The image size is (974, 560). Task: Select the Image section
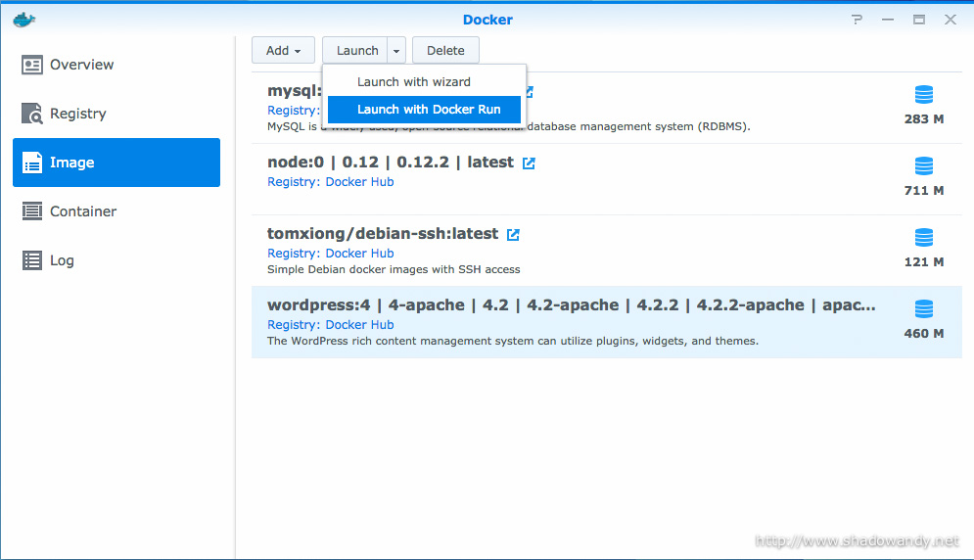click(x=116, y=163)
